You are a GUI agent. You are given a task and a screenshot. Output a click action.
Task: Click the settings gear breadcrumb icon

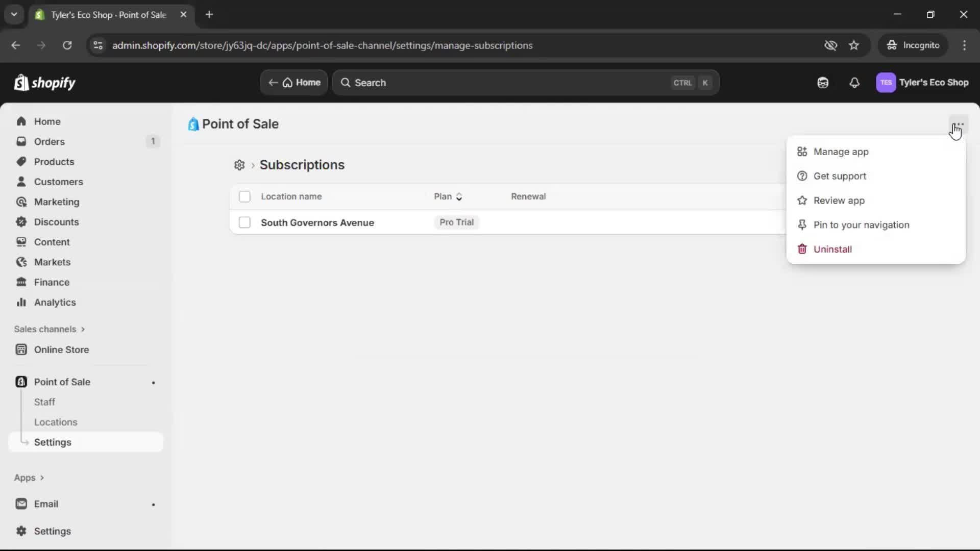[x=239, y=165]
